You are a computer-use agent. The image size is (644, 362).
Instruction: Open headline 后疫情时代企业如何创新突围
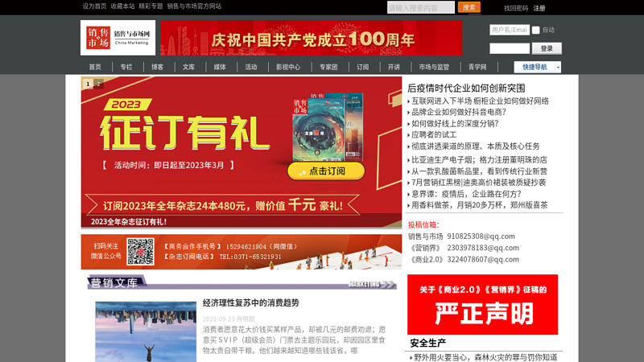466,88
